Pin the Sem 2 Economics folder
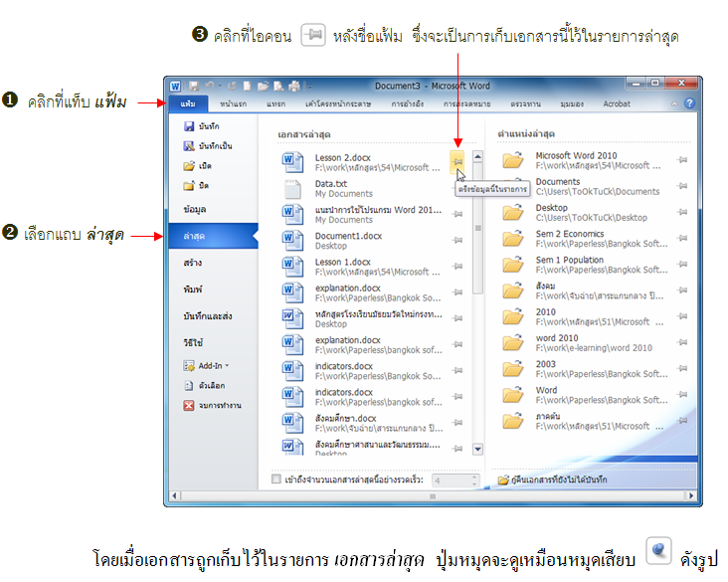The height and width of the screenshot is (582, 728). point(682,238)
